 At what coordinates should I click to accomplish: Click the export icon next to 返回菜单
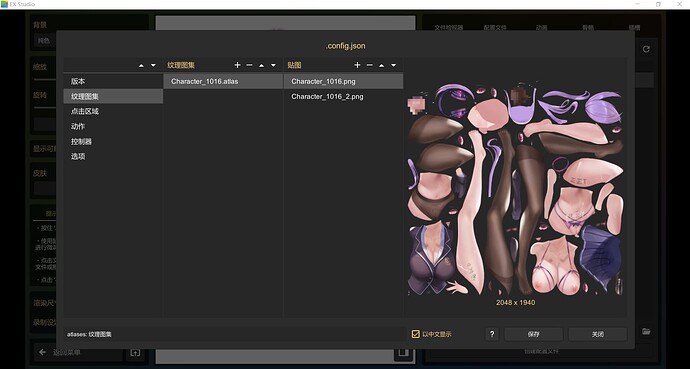[135, 352]
